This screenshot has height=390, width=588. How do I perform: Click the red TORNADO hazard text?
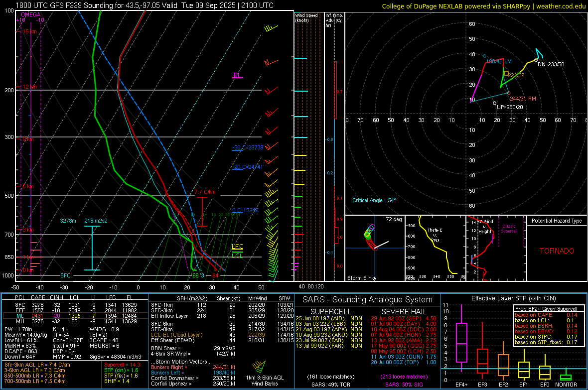[557, 251]
